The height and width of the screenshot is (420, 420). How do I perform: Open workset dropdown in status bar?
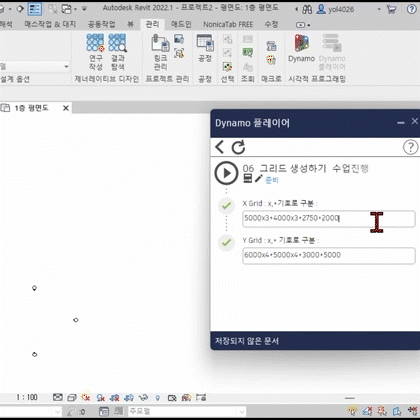[x=31, y=412]
